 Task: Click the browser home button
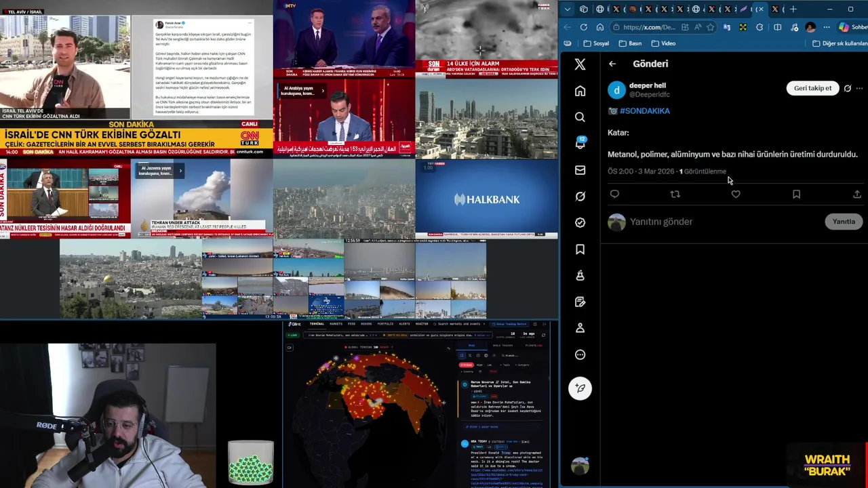(600, 27)
